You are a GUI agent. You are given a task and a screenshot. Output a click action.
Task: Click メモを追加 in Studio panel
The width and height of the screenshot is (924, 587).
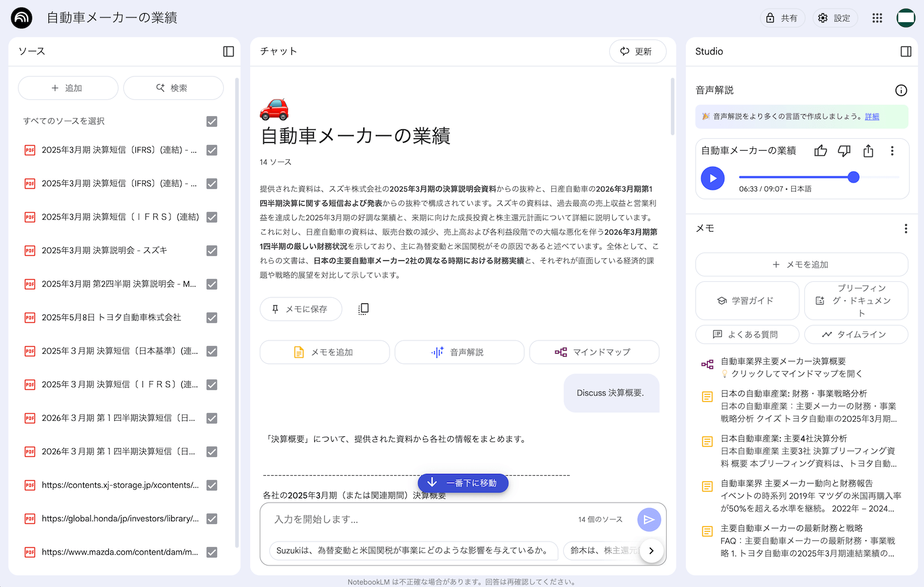pos(802,264)
